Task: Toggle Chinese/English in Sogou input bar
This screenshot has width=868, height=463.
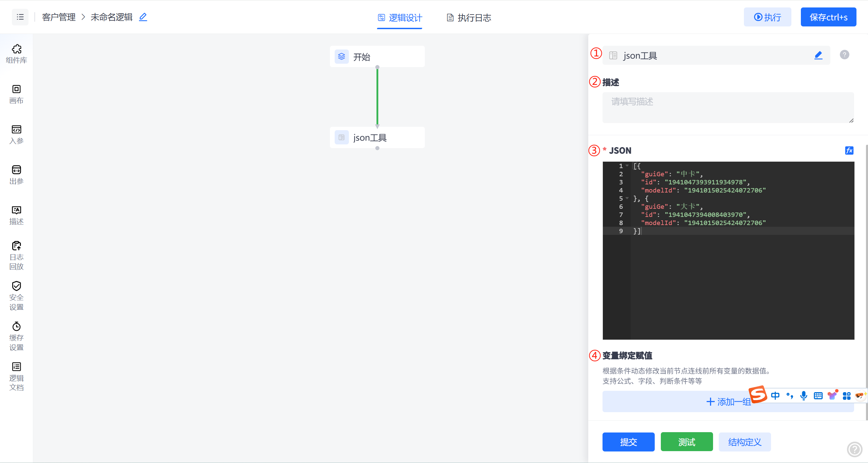Action: coord(775,396)
